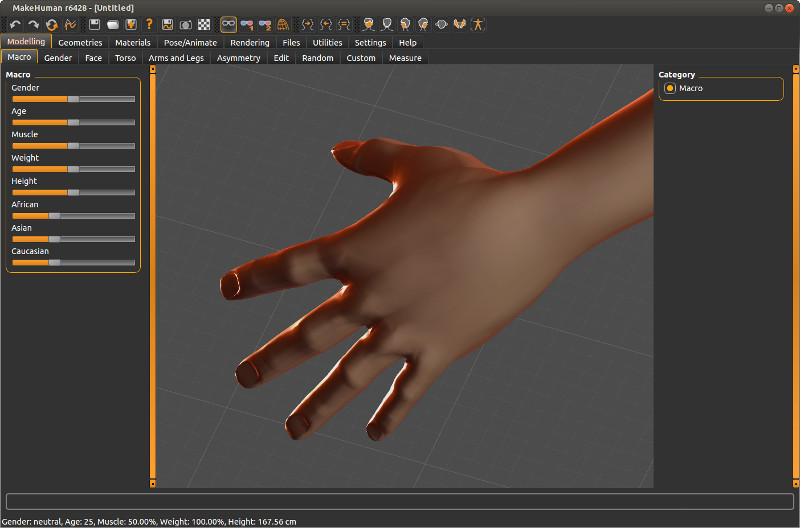800x528 pixels.
Task: Select the Custom sub-tab
Action: tap(361, 58)
